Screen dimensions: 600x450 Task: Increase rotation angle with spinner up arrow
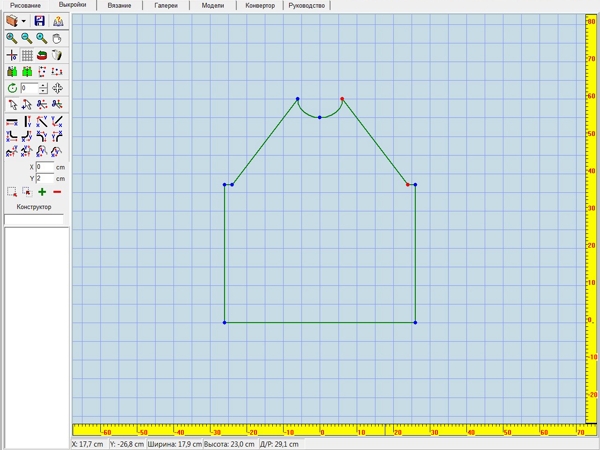tap(43, 86)
